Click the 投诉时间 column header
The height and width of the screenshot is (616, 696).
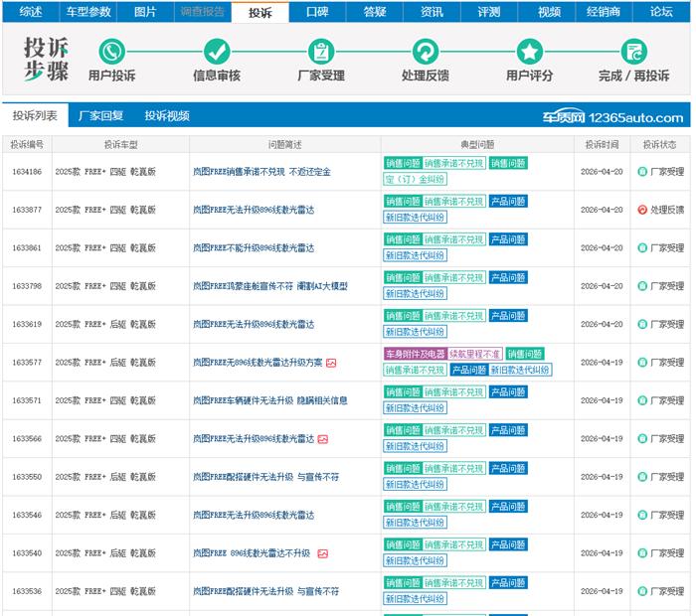pos(602,144)
